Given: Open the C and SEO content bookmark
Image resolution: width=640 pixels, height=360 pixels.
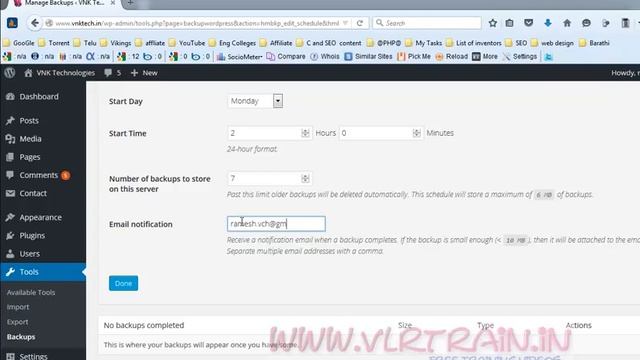Looking at the screenshot, I should tap(329, 43).
